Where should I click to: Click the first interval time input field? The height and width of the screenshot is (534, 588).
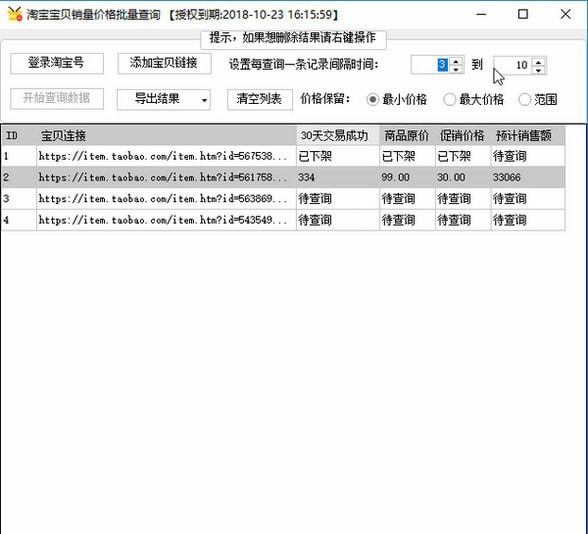tap(430, 65)
